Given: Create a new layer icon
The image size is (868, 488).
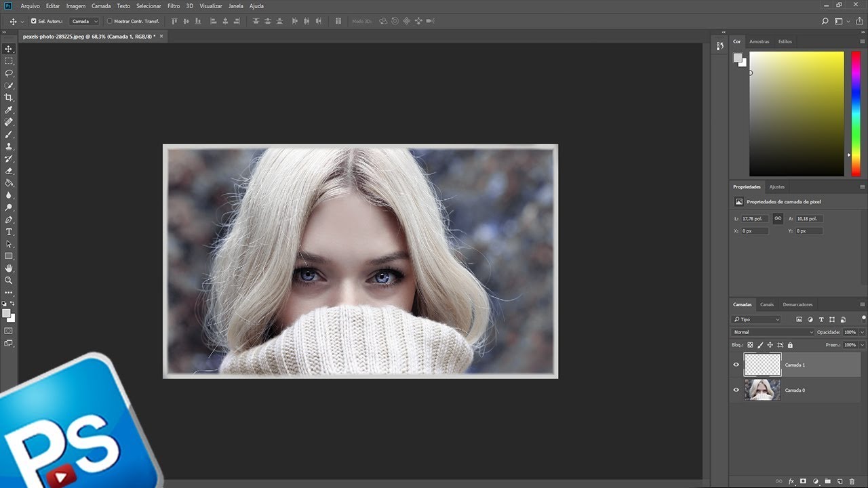Looking at the screenshot, I should pyautogui.click(x=840, y=481).
